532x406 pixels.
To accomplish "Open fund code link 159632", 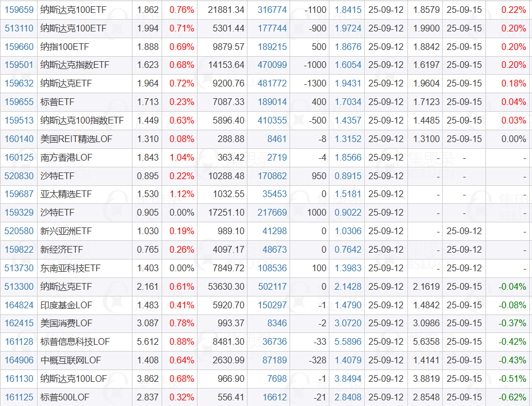I will pyautogui.click(x=19, y=84).
